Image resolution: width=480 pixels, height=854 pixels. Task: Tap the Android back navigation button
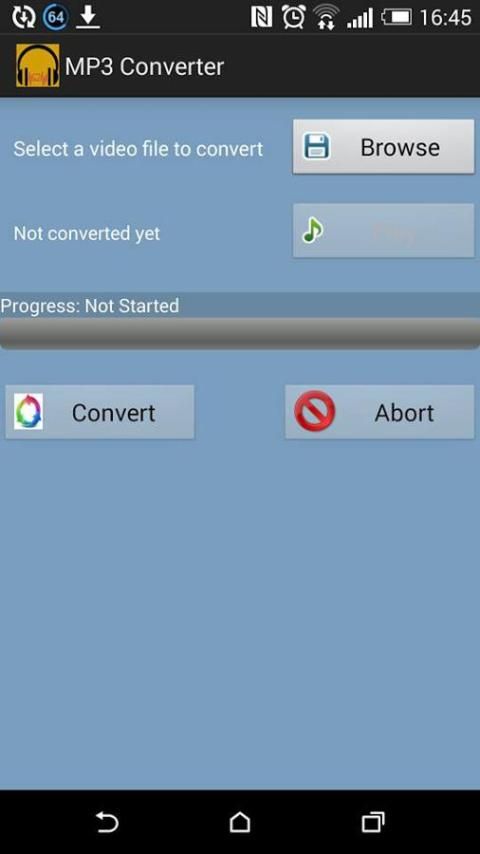(x=107, y=822)
